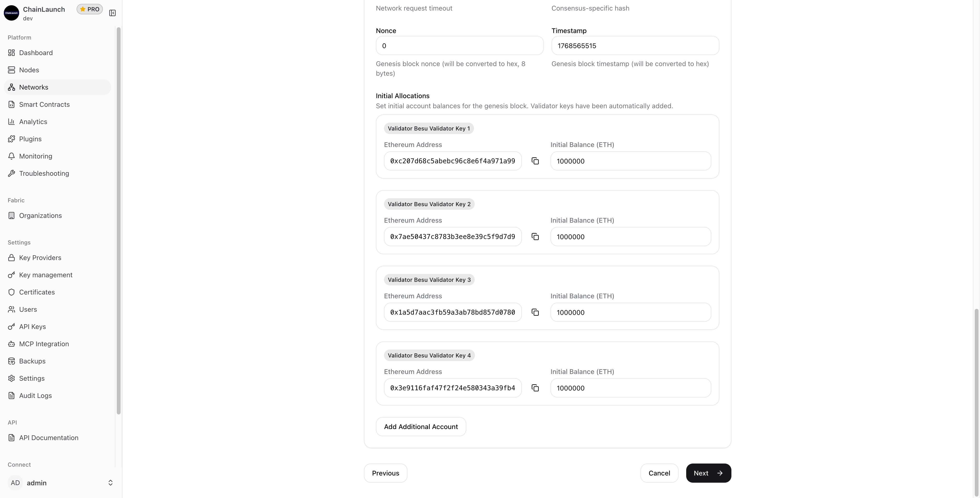The image size is (980, 498).
Task: Click Add Additional Account button
Action: point(421,427)
